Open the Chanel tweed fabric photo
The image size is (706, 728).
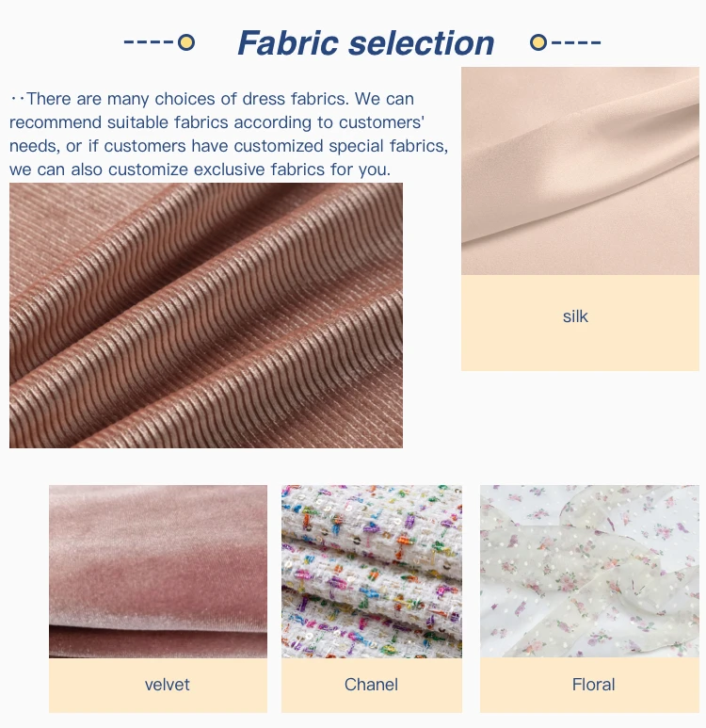tap(371, 572)
